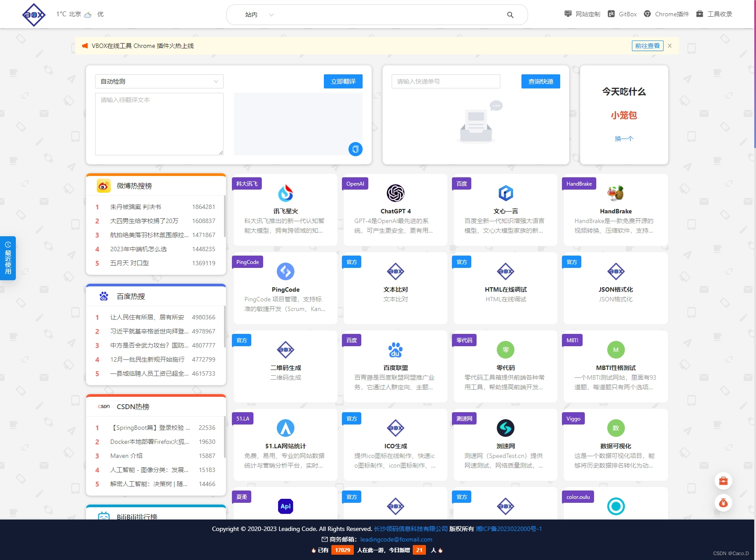The image size is (756, 560).
Task: Open the 二维码生成 tool icon
Action: pos(286,350)
